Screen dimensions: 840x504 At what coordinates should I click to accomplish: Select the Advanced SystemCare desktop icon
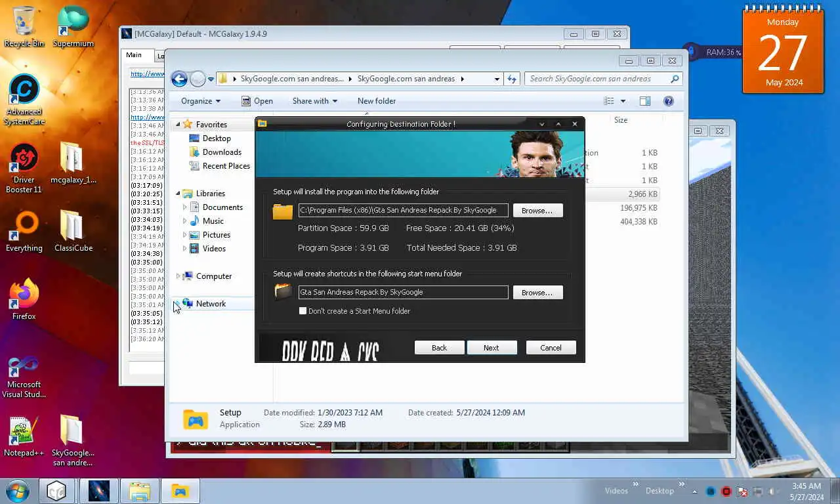pos(24,99)
